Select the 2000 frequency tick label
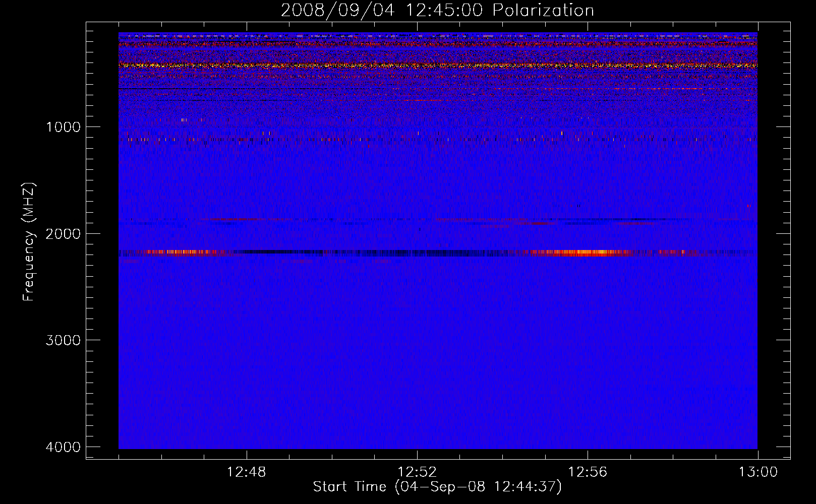Image resolution: width=816 pixels, height=504 pixels. pos(63,233)
